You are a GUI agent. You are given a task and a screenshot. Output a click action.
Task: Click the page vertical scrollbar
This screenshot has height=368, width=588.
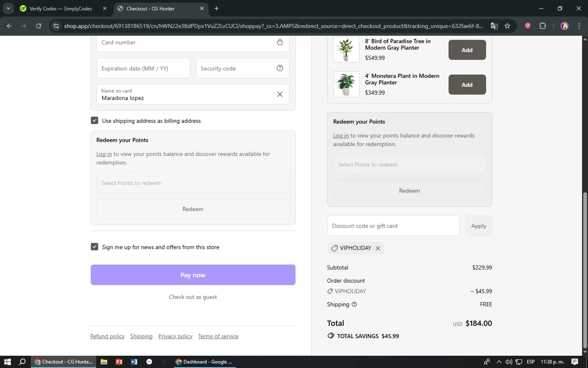585,271
